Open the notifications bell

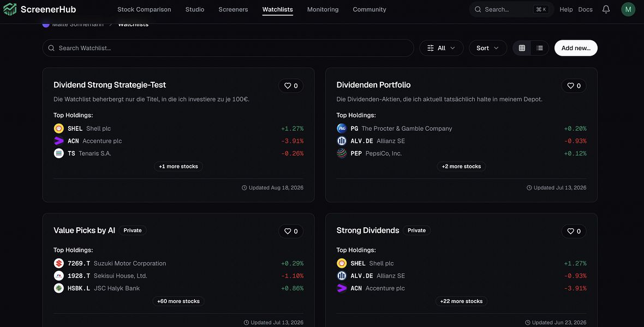click(x=606, y=9)
